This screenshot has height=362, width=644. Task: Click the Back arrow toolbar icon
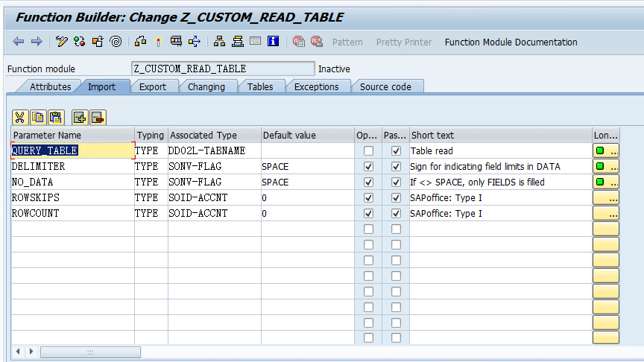[x=19, y=42]
